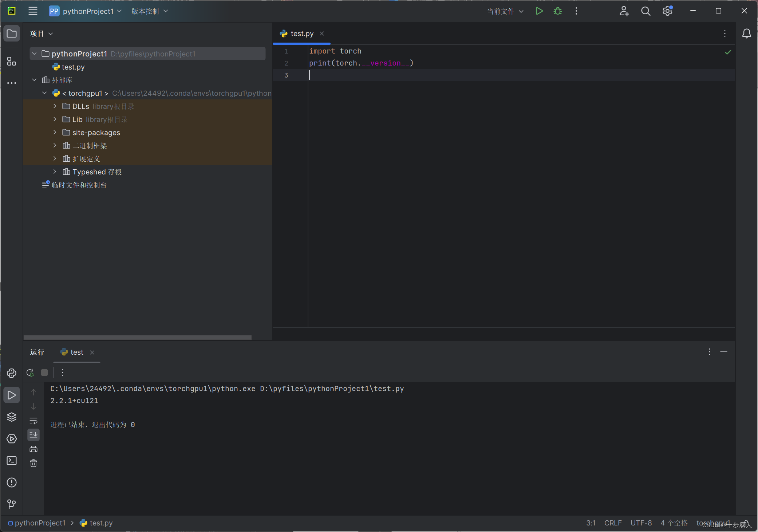
Task: Toggle the checkmark on line 1
Action: (x=728, y=52)
